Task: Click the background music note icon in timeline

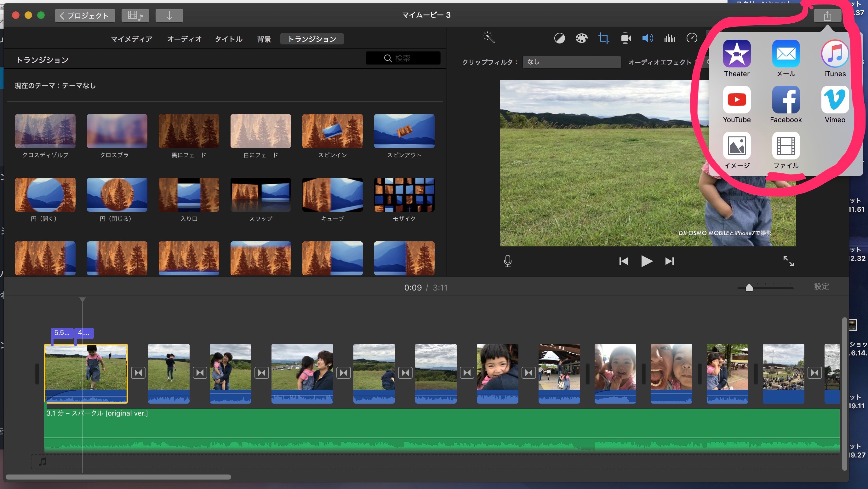Action: tap(42, 461)
